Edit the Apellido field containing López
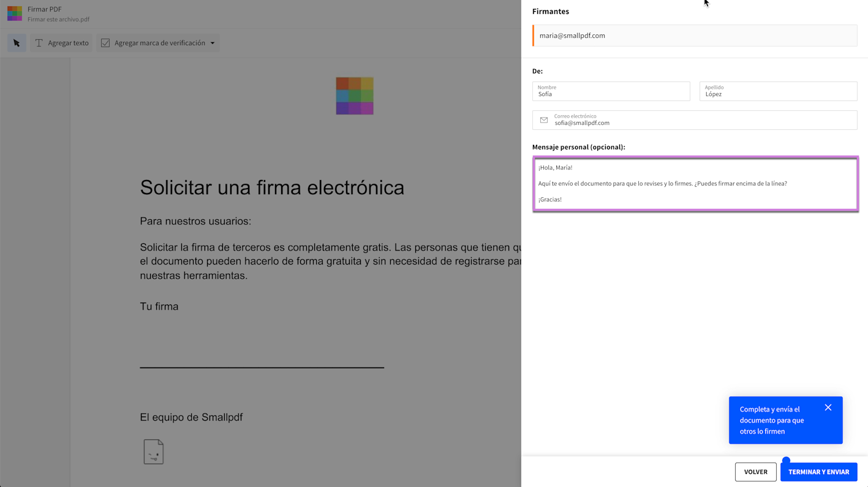The image size is (868, 487). (x=778, y=91)
